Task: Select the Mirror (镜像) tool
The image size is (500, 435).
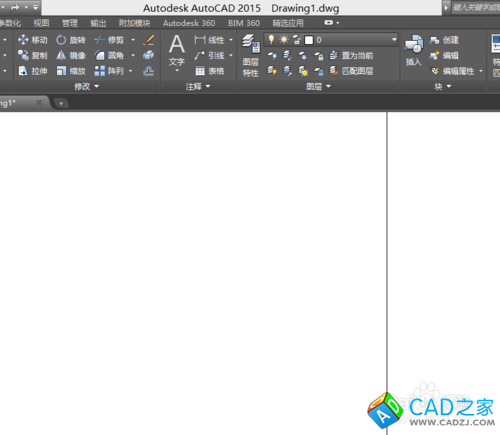Action: [x=71, y=55]
